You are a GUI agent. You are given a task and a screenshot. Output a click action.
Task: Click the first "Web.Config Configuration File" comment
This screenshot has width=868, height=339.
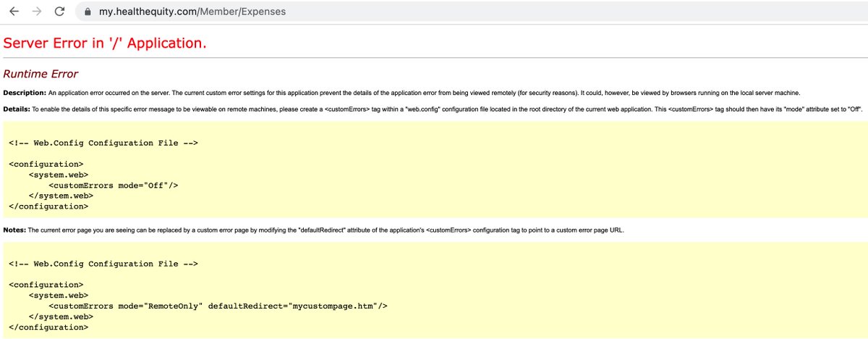(x=103, y=143)
